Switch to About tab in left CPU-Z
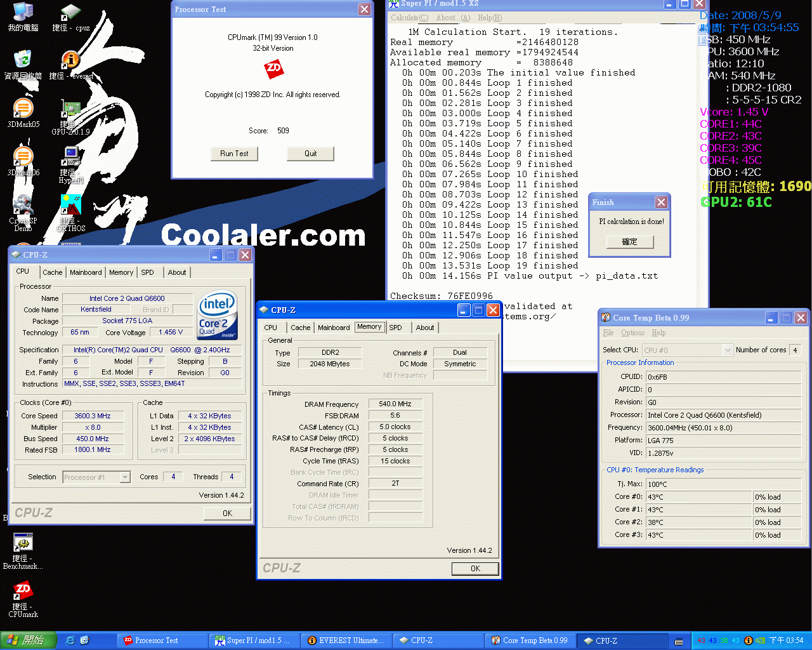Screen dimensions: 812x650 [177, 272]
